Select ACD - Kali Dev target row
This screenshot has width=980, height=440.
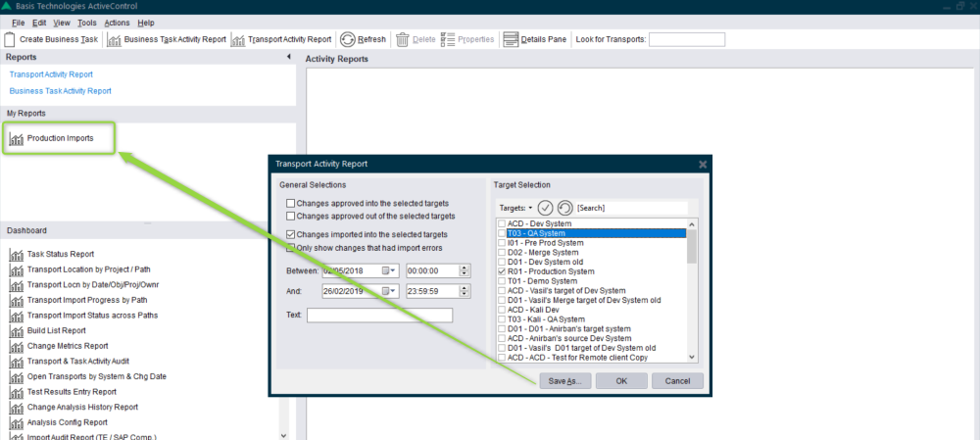click(x=592, y=311)
